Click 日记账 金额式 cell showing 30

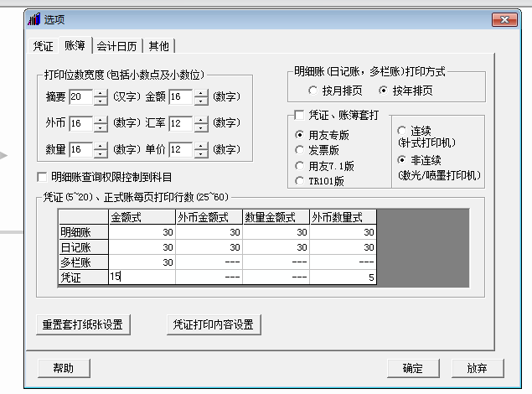tap(142, 247)
